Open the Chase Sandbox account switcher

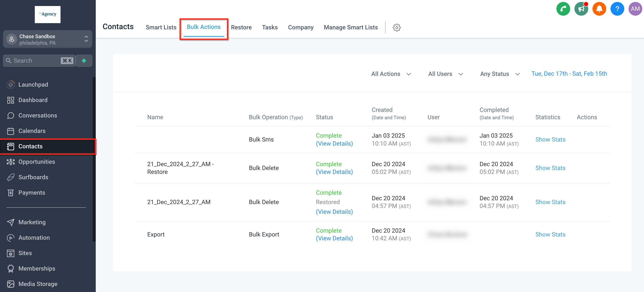click(47, 39)
